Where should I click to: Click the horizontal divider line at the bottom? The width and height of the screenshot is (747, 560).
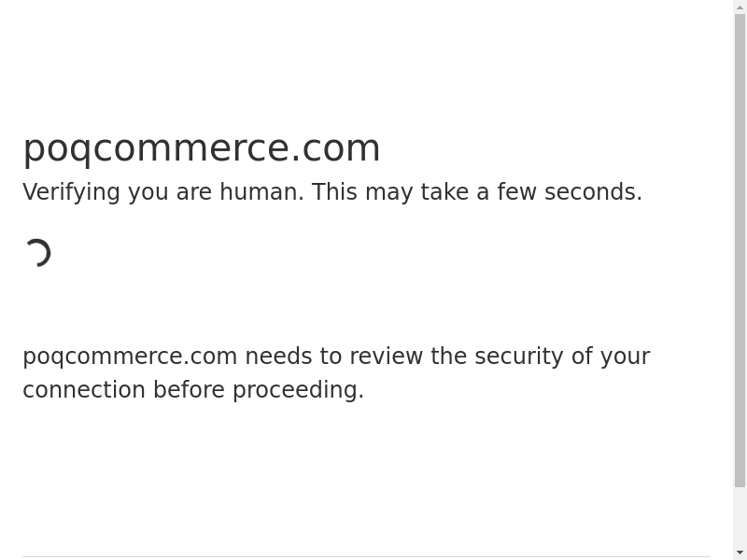(366, 557)
